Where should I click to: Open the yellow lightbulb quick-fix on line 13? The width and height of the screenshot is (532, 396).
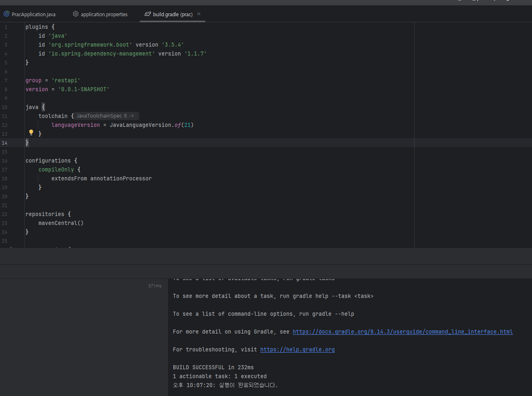[x=31, y=132]
